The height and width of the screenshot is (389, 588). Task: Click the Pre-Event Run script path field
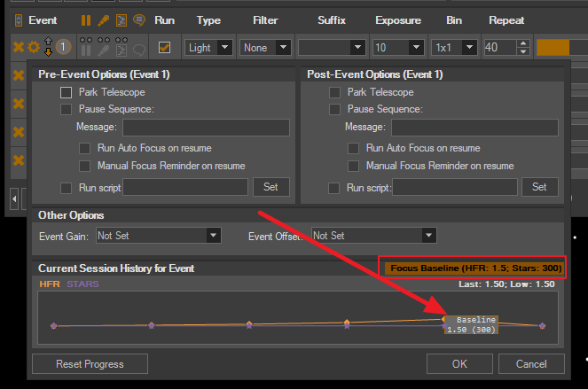coord(185,187)
